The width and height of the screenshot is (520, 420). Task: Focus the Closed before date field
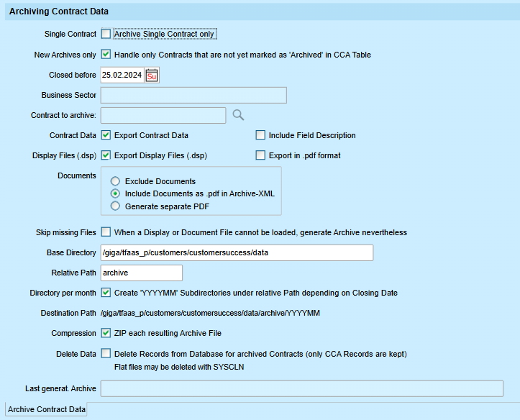122,76
